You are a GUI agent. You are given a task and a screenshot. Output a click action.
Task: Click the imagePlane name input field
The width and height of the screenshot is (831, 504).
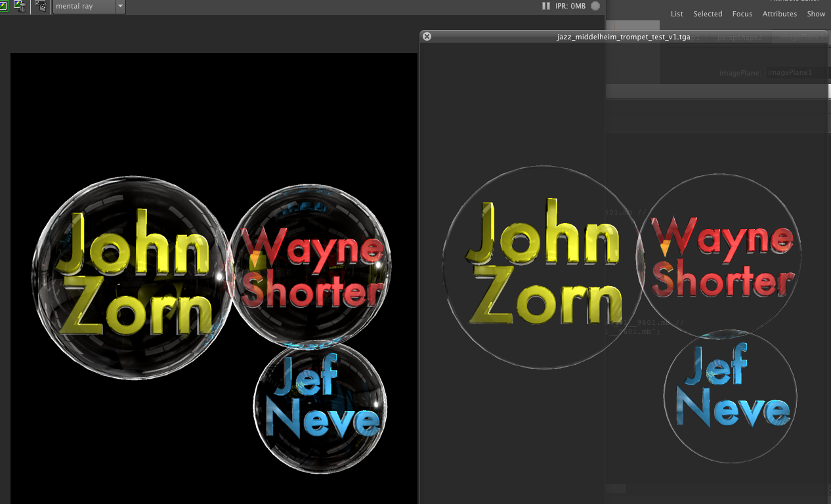(x=797, y=72)
